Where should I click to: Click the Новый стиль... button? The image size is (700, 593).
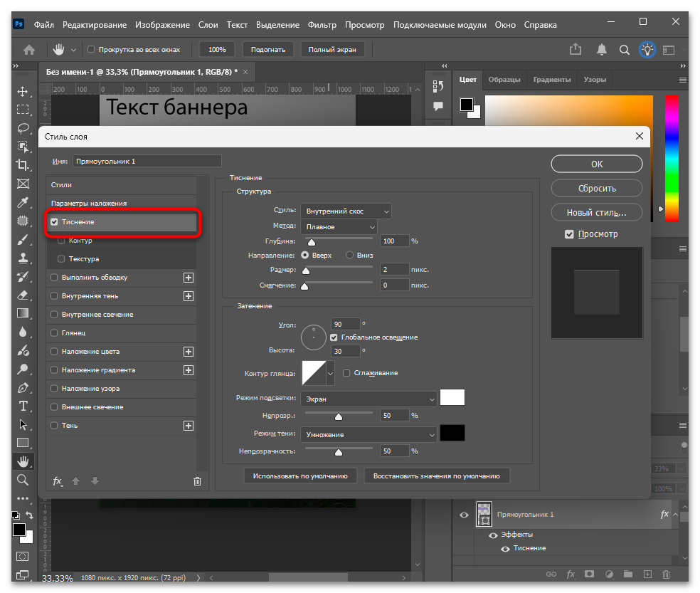pos(597,212)
